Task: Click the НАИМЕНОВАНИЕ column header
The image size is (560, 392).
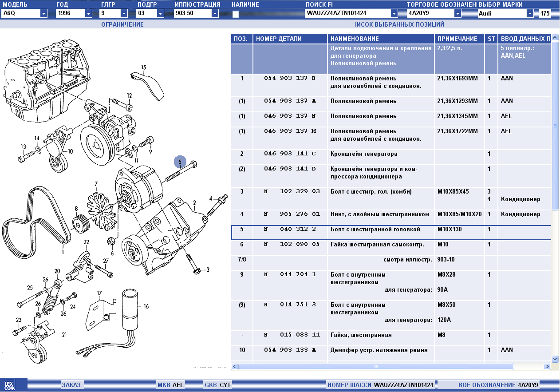Action: click(x=381, y=39)
